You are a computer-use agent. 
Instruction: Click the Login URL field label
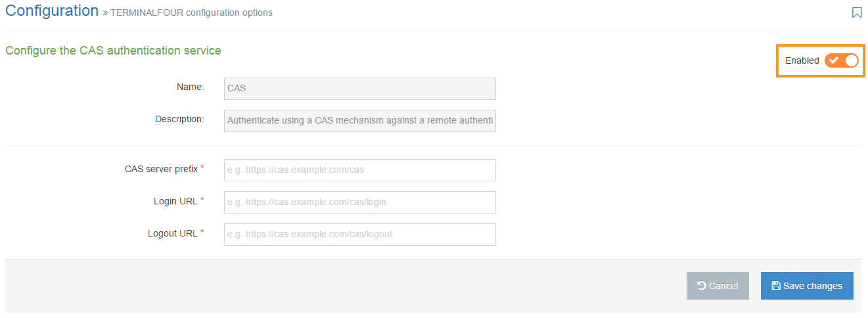pyautogui.click(x=175, y=201)
